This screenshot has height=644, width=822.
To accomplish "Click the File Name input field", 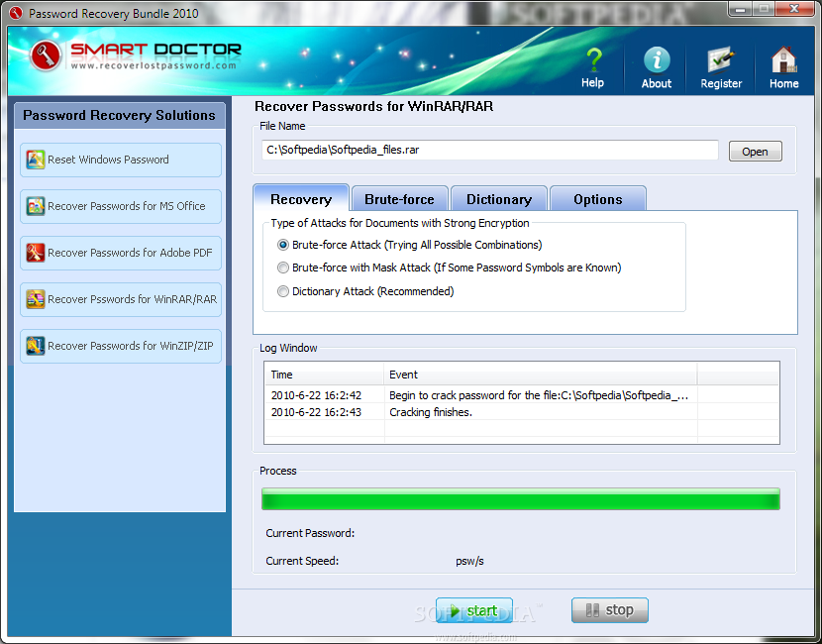I will (489, 151).
